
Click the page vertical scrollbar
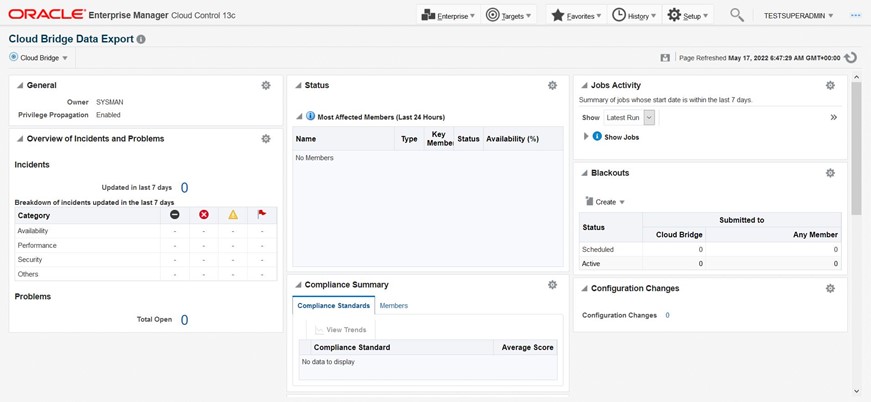(x=857, y=148)
